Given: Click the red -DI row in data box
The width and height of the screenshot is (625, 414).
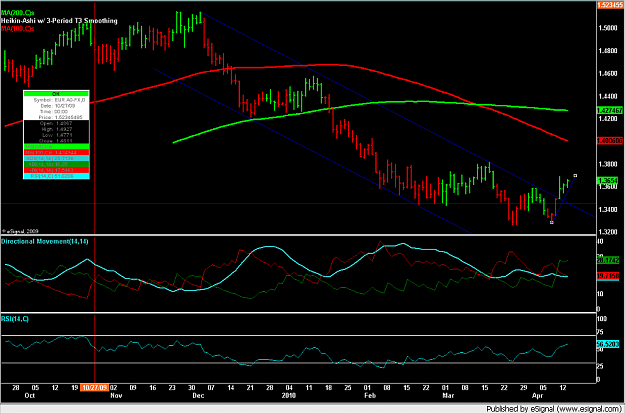Looking at the screenshot, I should pyautogui.click(x=56, y=170).
